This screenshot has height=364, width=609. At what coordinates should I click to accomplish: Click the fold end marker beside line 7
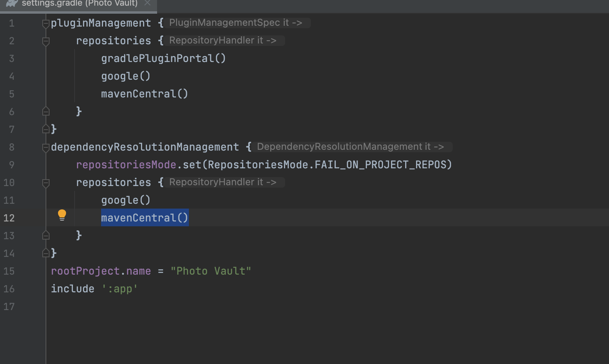click(x=46, y=129)
